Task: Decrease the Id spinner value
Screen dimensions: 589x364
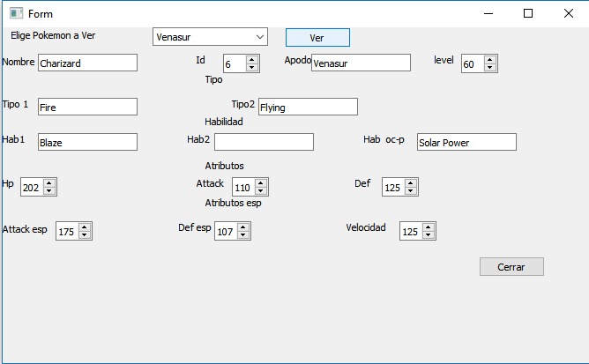Action: [252, 68]
